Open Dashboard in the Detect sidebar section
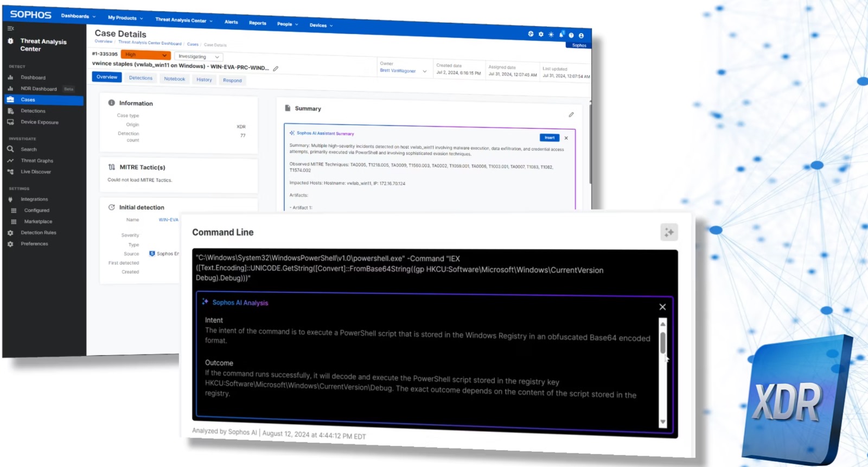The height and width of the screenshot is (467, 868). [x=33, y=78]
